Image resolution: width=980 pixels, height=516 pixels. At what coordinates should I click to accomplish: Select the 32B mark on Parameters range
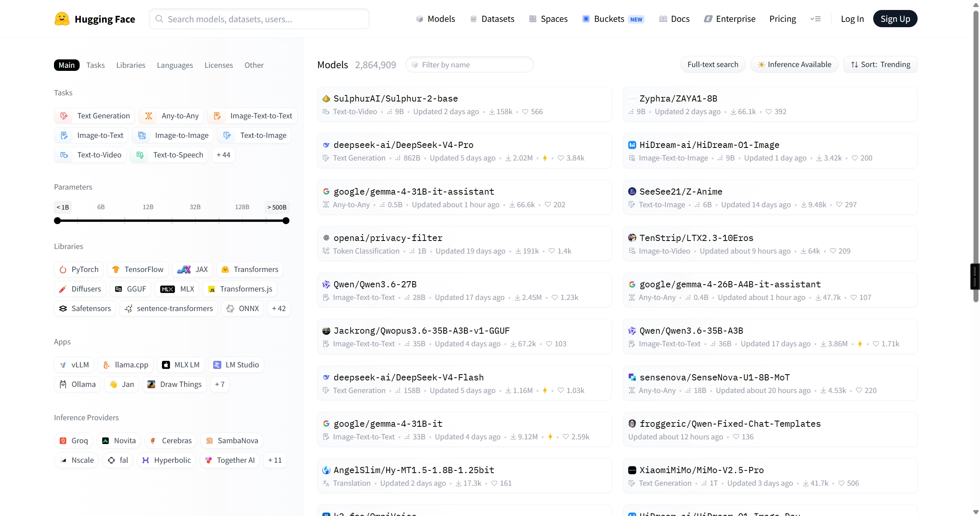(195, 207)
